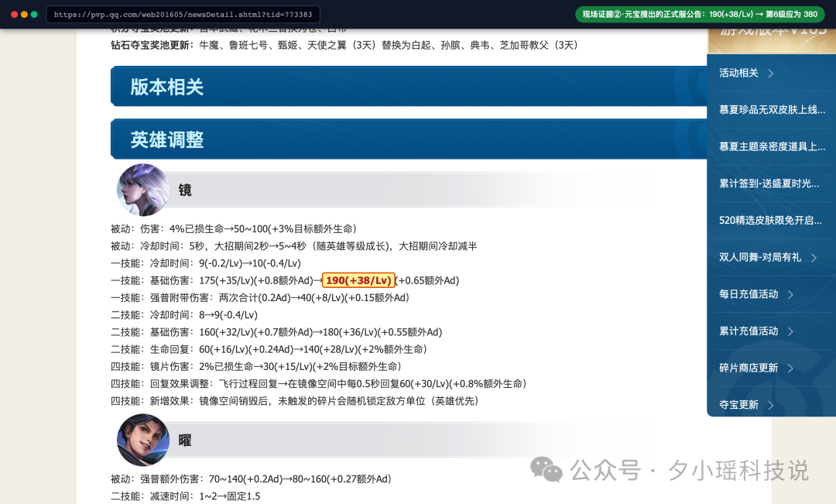The width and height of the screenshot is (836, 504).
Task: Jump to 夺宝更新 section
Action: coord(738,405)
